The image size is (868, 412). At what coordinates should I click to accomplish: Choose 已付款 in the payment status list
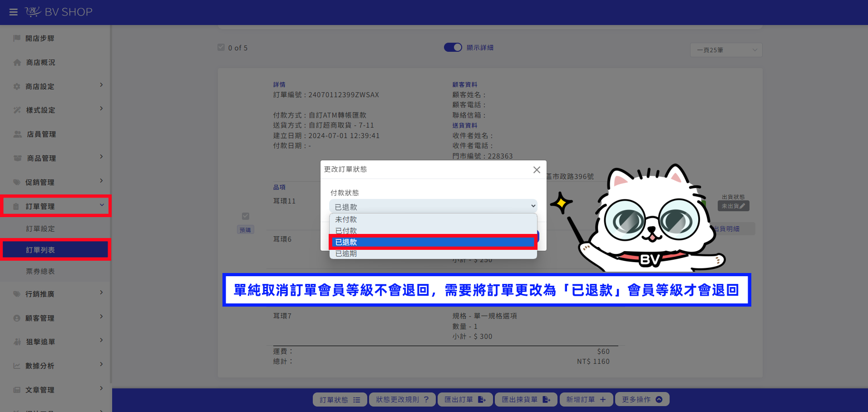point(433,231)
